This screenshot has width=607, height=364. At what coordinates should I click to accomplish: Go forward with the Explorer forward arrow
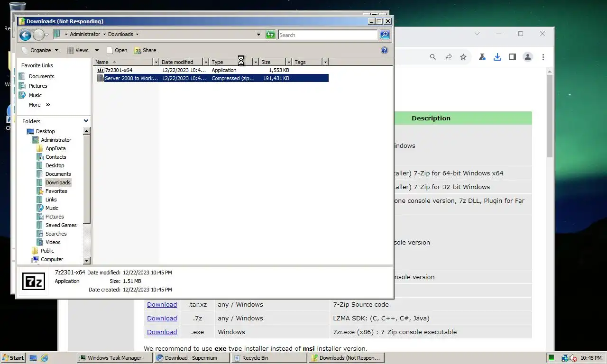coord(38,35)
